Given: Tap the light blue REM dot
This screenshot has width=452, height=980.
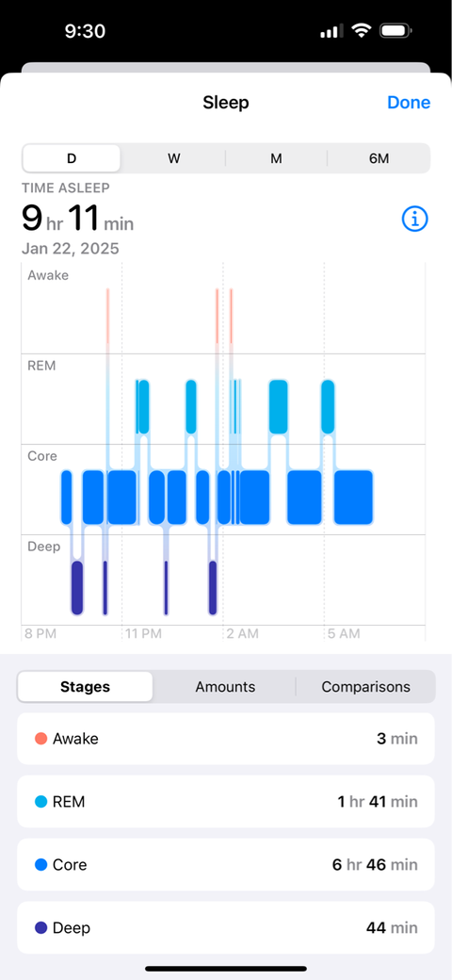Looking at the screenshot, I should pos(41,802).
